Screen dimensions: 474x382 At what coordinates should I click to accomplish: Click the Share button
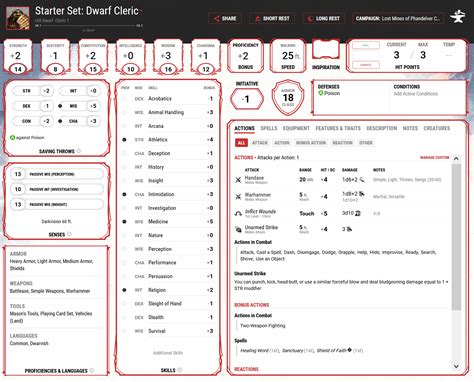225,18
